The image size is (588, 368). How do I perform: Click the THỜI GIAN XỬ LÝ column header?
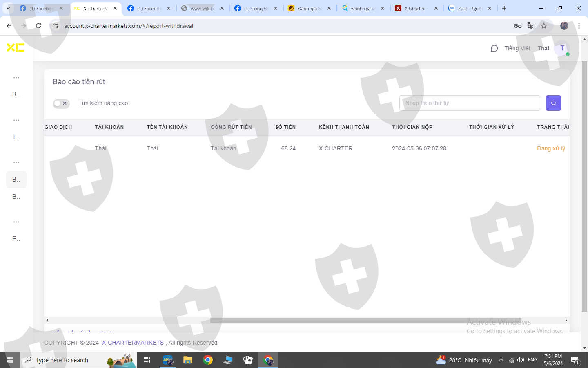click(492, 127)
